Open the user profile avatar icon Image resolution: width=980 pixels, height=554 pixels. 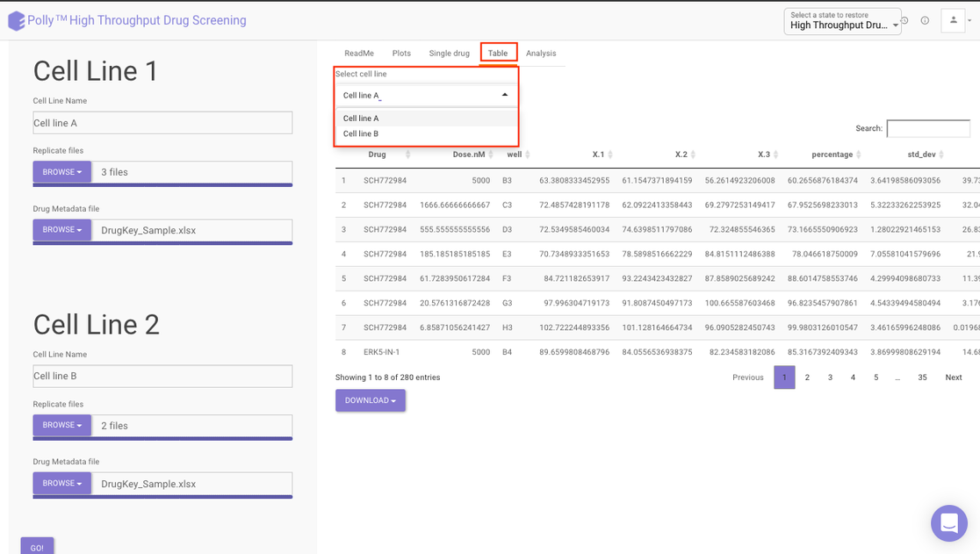tap(953, 20)
